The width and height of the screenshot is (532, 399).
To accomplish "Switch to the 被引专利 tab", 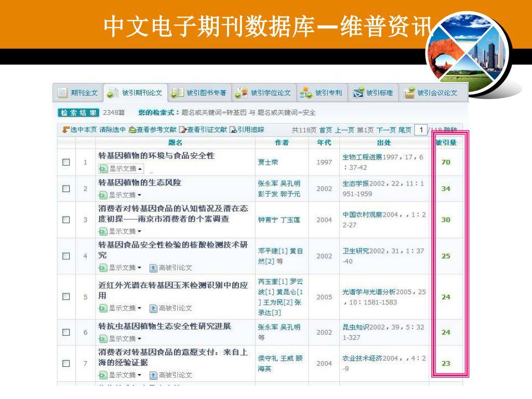I will pos(322,92).
